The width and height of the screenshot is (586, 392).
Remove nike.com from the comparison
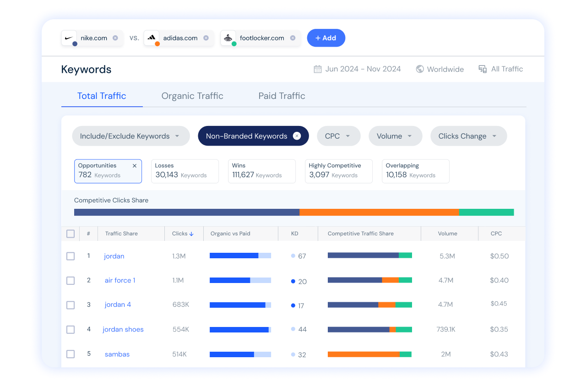pos(115,38)
